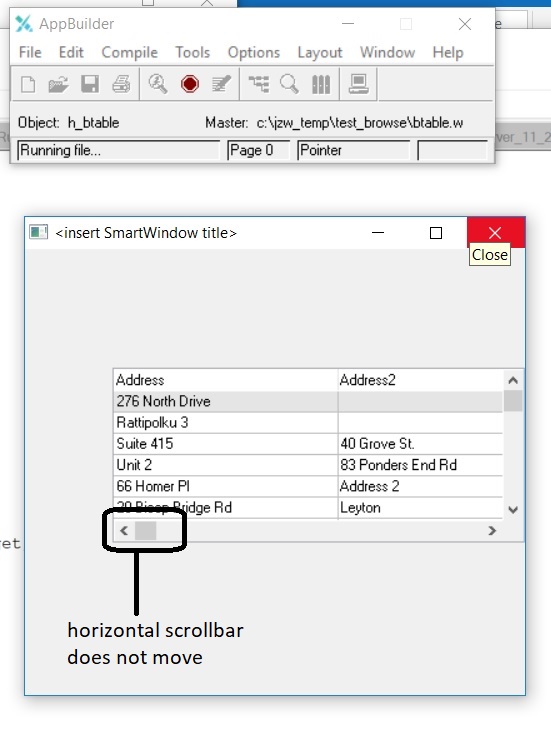Image resolution: width=551 pixels, height=732 pixels.
Task: Open the Compile menu
Action: pyautogui.click(x=129, y=52)
